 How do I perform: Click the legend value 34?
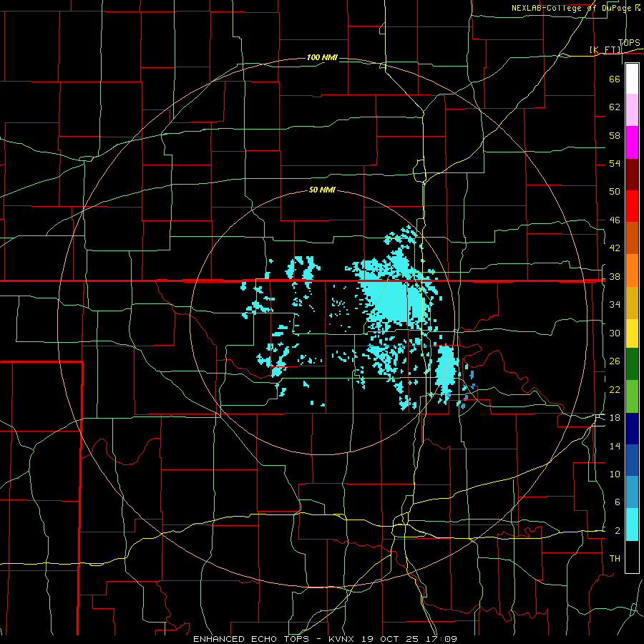(x=615, y=305)
